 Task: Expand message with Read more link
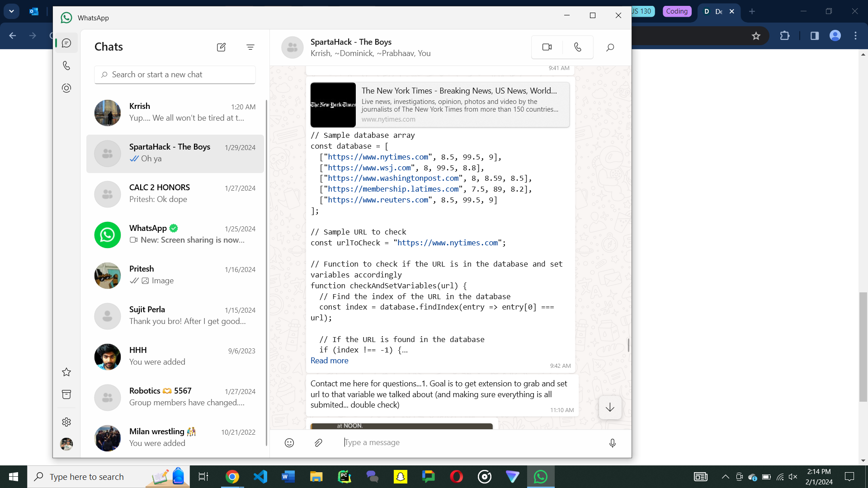click(329, 361)
